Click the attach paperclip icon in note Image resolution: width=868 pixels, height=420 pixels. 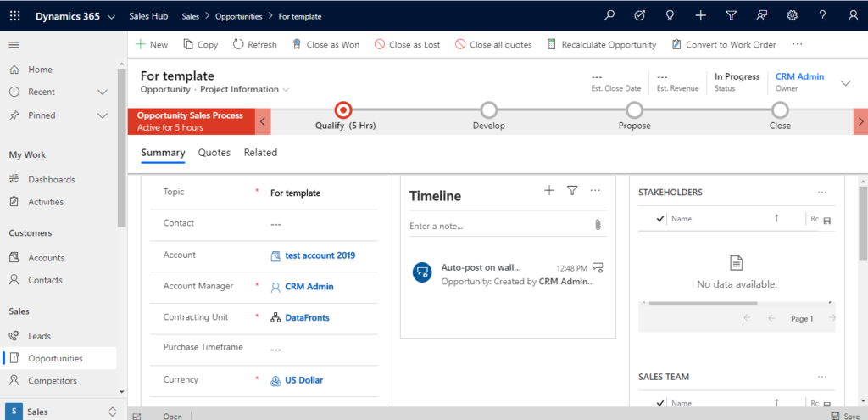click(x=598, y=225)
